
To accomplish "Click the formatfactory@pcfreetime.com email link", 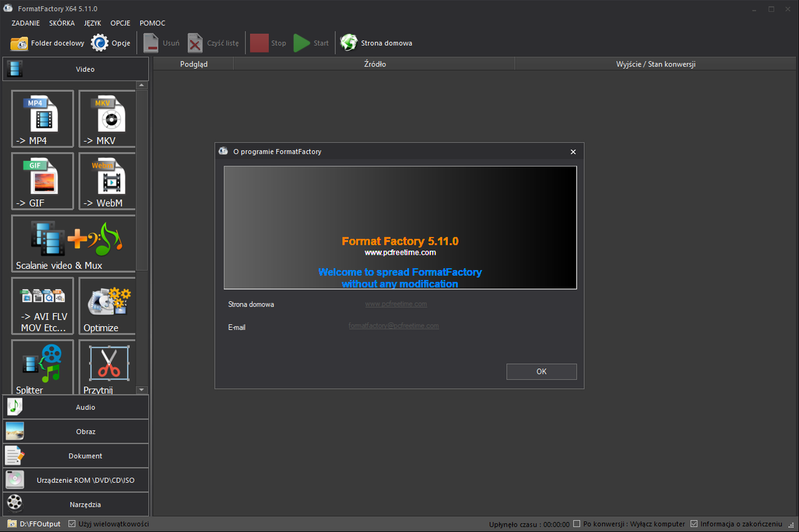I will click(393, 326).
